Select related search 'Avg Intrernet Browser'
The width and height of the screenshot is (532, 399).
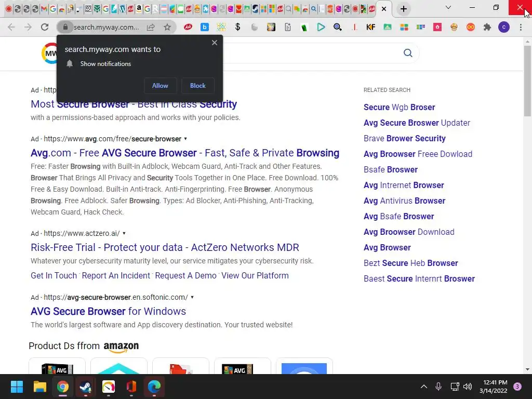pyautogui.click(x=404, y=185)
